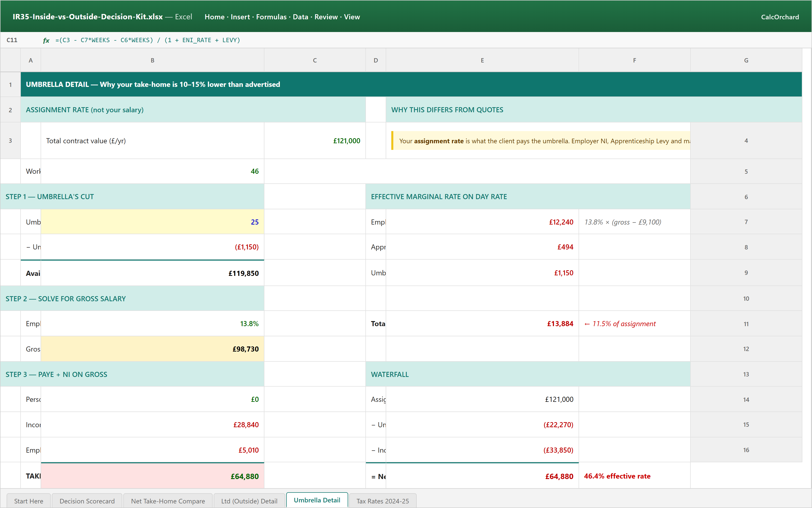
Task: Select column E header
Action: point(482,60)
